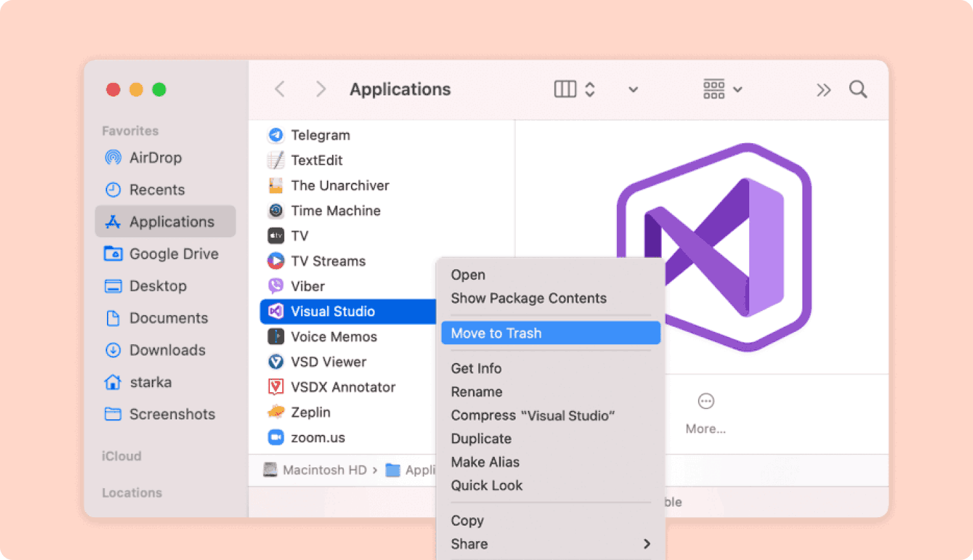Open the starka home folder
The image size is (973, 560).
click(x=165, y=382)
